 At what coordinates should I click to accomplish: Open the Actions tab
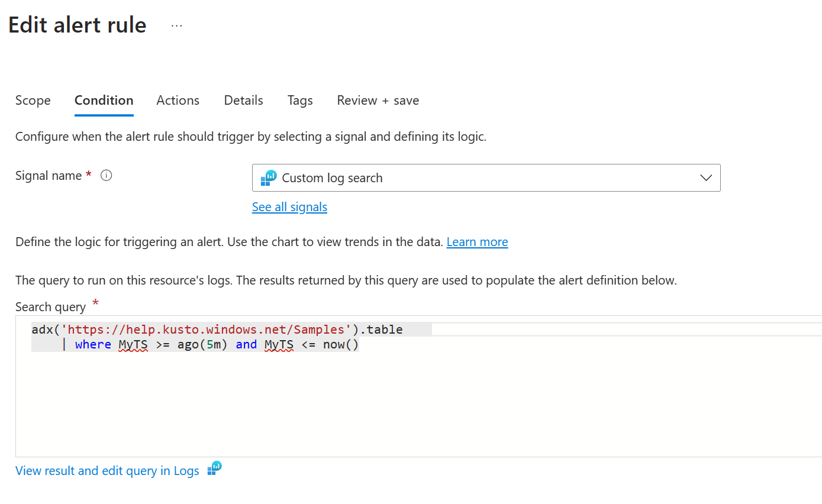click(x=178, y=100)
